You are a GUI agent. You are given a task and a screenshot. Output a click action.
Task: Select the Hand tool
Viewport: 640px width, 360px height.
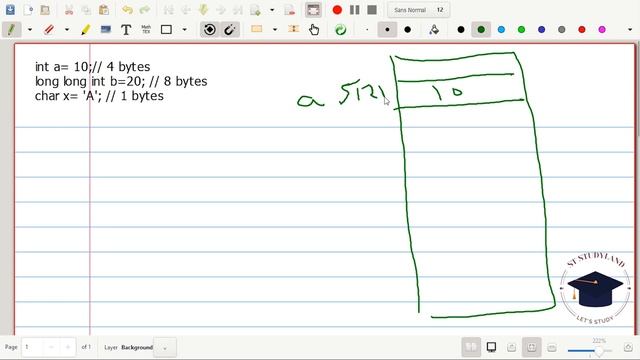click(313, 29)
